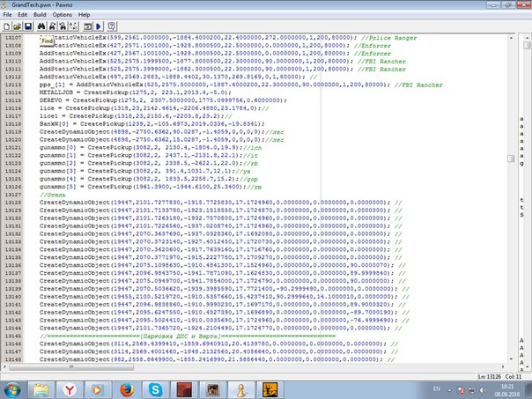Click the editor vertical scrollbar down arrow
Screen dimensions: 532x399
click(511, 359)
